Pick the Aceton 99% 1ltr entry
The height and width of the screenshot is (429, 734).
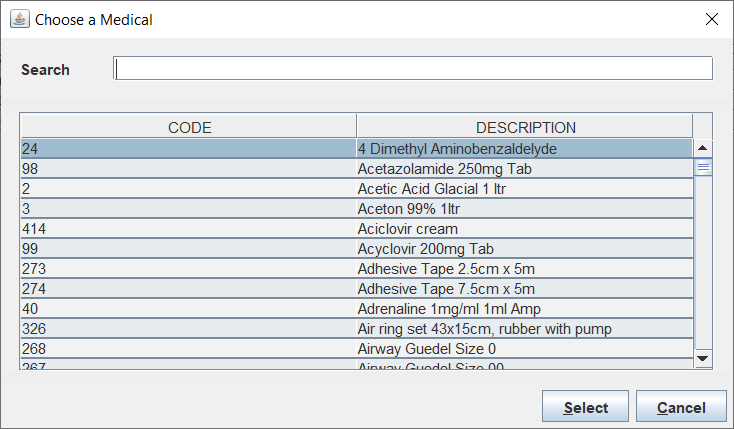tap(408, 208)
